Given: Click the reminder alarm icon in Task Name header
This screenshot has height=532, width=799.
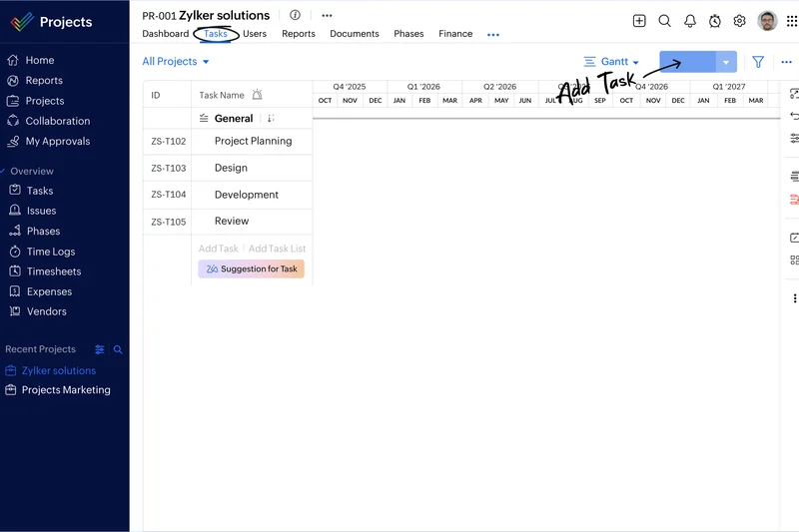Looking at the screenshot, I should coord(258,94).
